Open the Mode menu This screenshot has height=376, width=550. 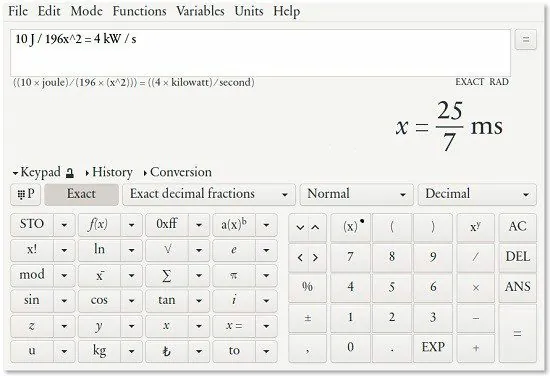pos(87,11)
